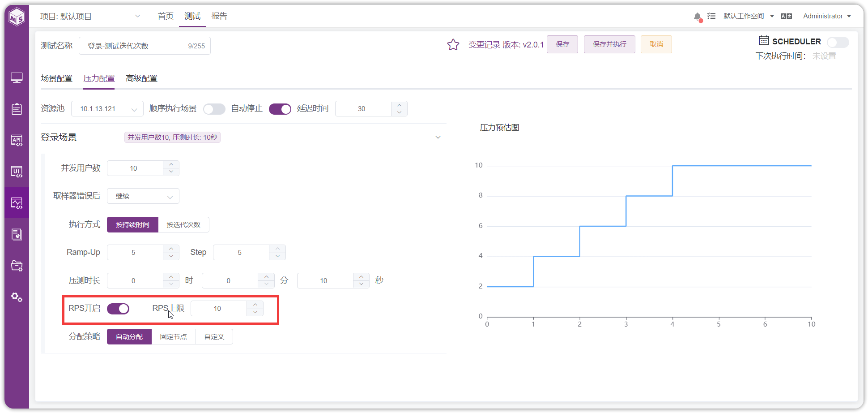
Task: Go to the 首页 menu
Action: [x=166, y=16]
